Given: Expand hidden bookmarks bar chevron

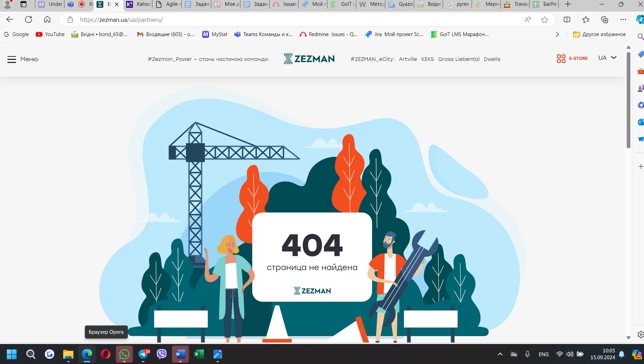Looking at the screenshot, I should [x=557, y=34].
